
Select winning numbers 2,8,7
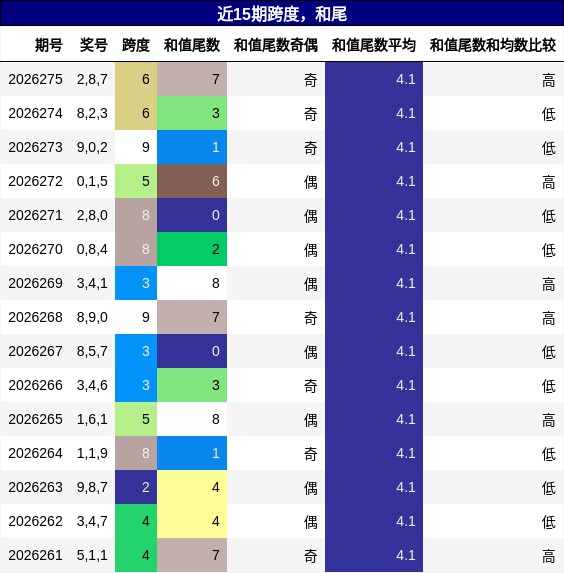pyautogui.click(x=92, y=79)
